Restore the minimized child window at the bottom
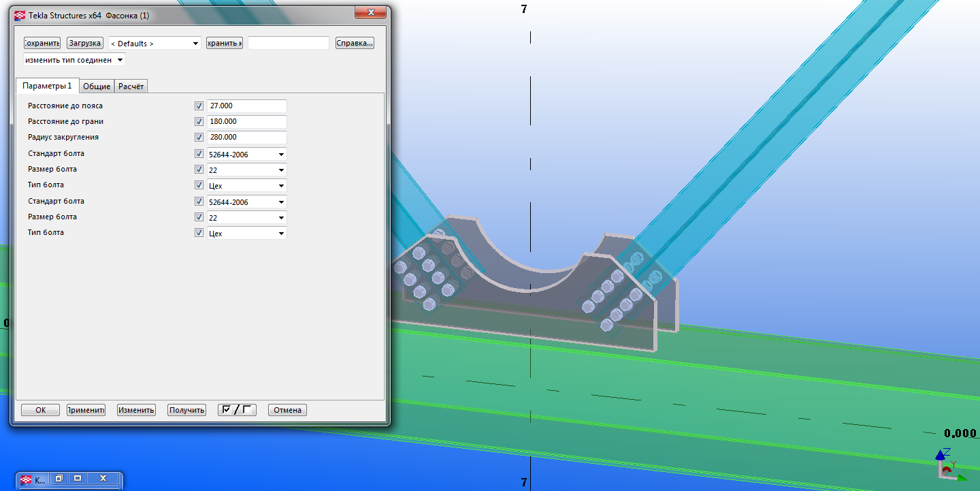The height and width of the screenshot is (491, 980). [59, 479]
